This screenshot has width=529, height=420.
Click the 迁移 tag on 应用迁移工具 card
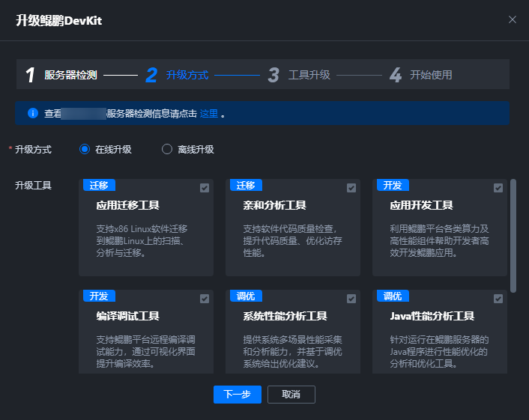99,185
